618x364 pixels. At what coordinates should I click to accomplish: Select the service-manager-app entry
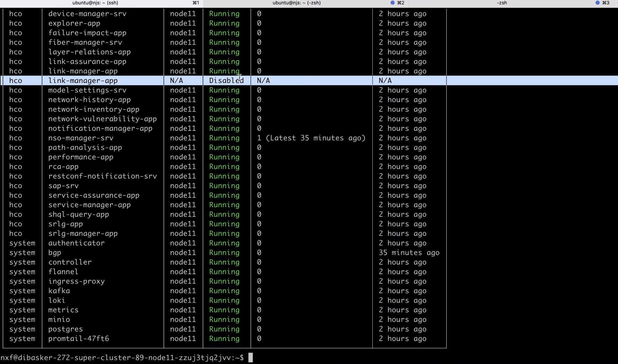coord(89,205)
